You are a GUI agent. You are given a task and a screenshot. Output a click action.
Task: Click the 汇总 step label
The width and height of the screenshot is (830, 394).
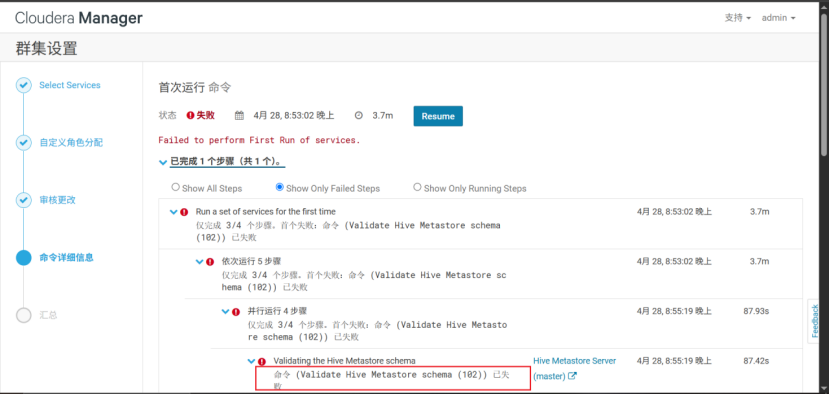[x=48, y=315]
